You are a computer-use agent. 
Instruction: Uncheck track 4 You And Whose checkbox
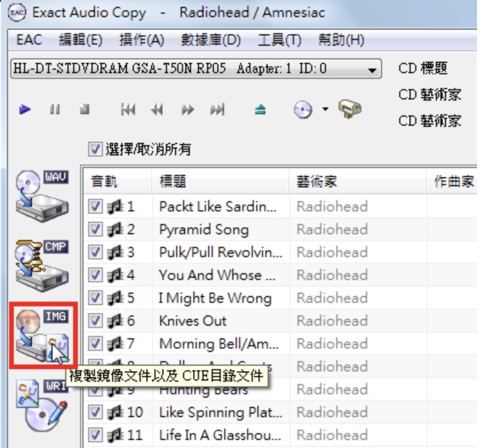click(x=95, y=275)
